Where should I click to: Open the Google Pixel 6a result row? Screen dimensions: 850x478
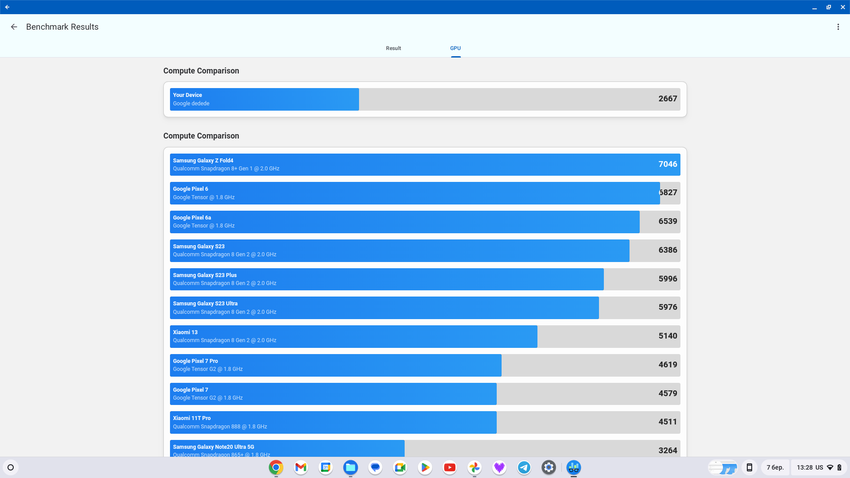pyautogui.click(x=425, y=221)
